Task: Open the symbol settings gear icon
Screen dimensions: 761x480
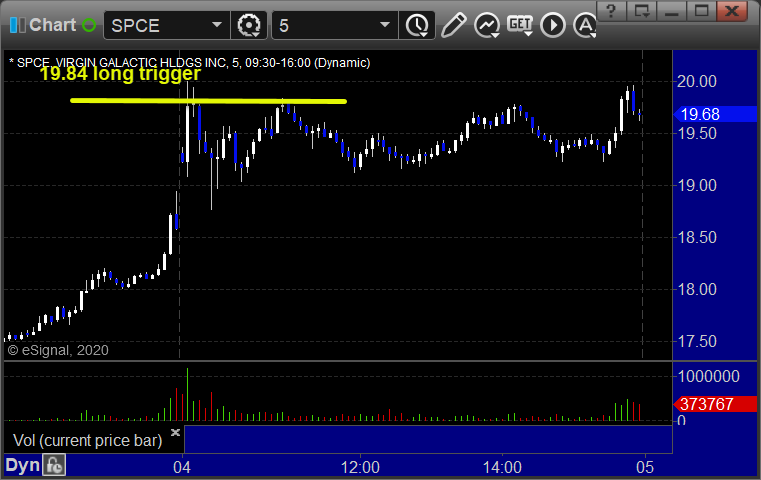Action: [249, 25]
